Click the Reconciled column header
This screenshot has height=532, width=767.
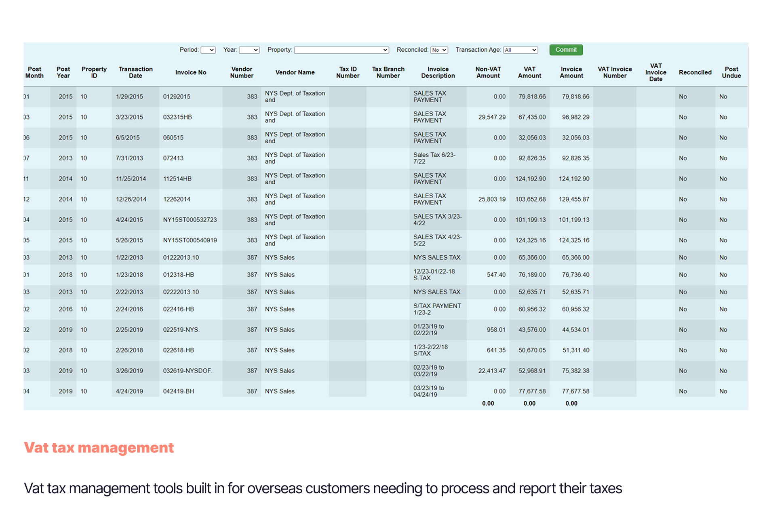point(695,72)
